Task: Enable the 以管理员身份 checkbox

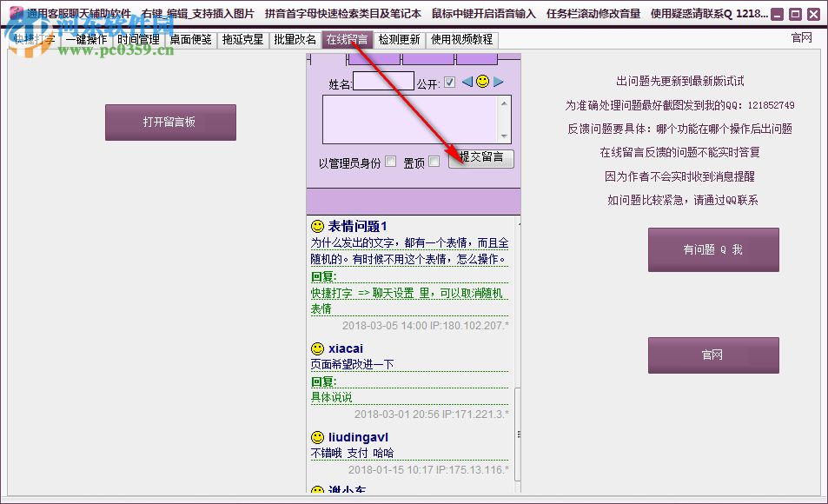Action: pos(390,162)
